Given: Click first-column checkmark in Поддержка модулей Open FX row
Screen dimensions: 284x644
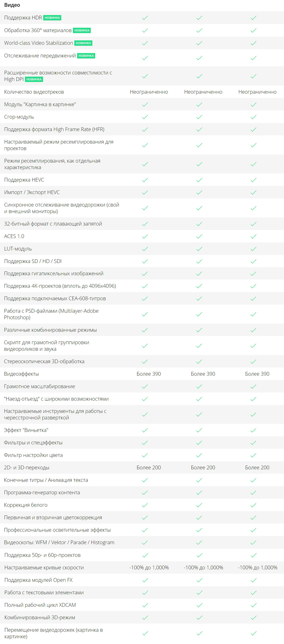Looking at the screenshot, I should point(145,580).
